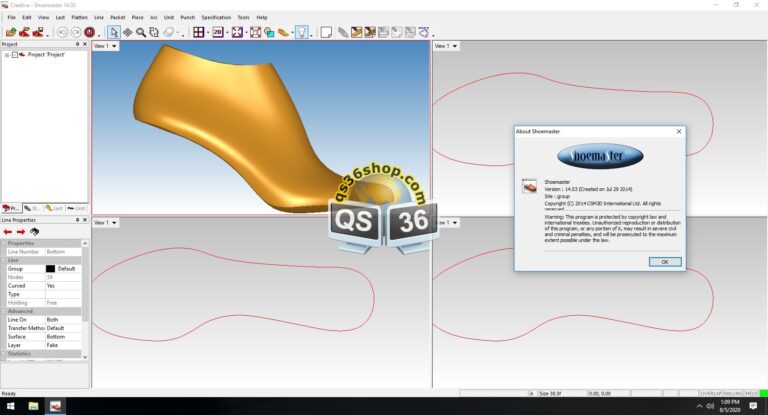Screen dimensions: 768x415
Task: Collapse the Line section in properties
Action: (4, 260)
